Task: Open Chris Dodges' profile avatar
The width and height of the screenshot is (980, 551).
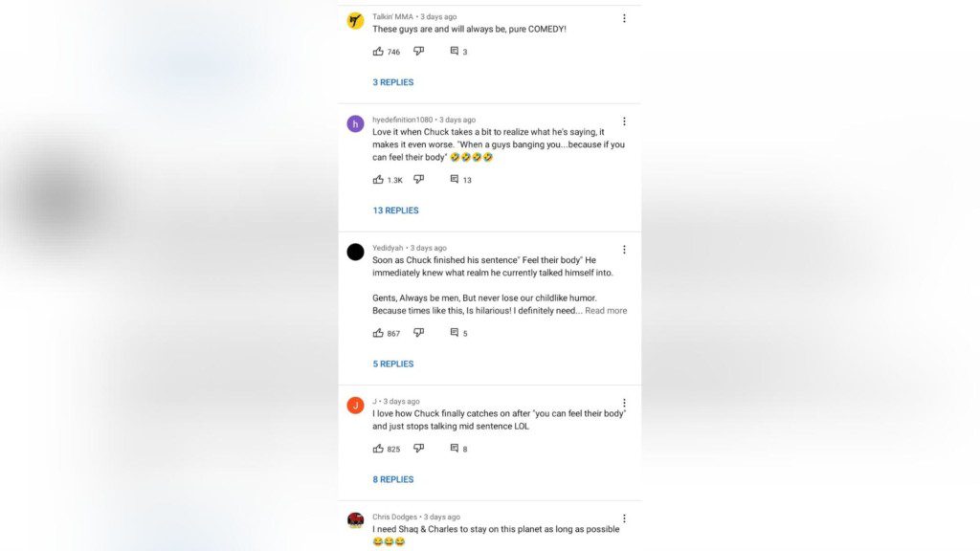Action: click(x=355, y=520)
